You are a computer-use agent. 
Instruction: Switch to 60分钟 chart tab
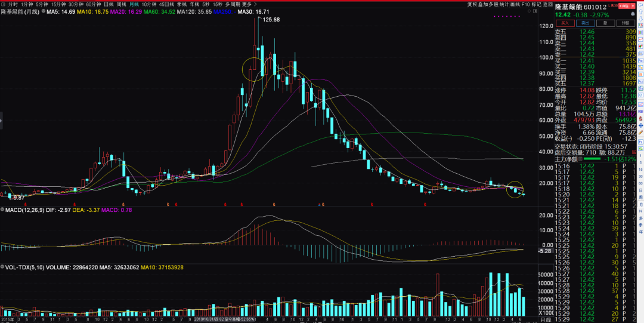(x=93, y=4)
